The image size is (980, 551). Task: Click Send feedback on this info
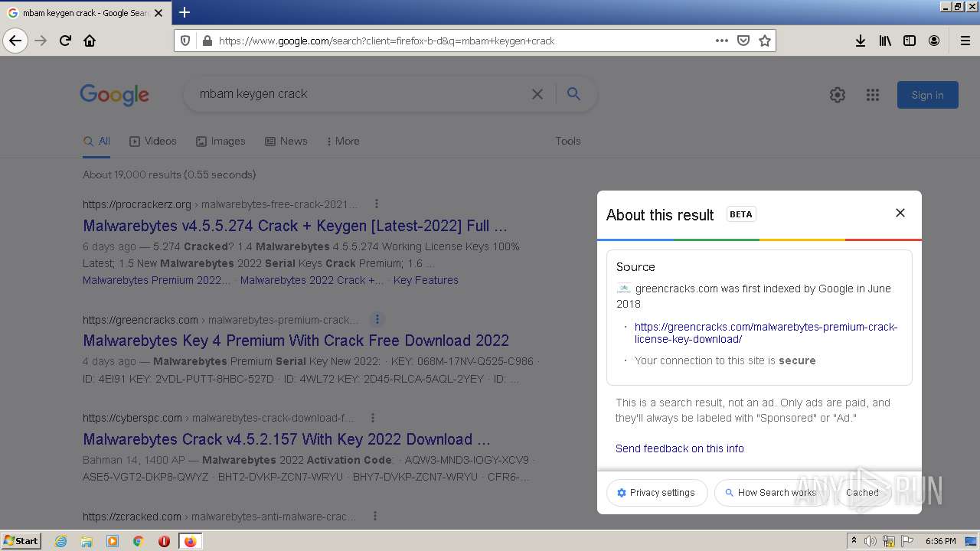pos(679,448)
